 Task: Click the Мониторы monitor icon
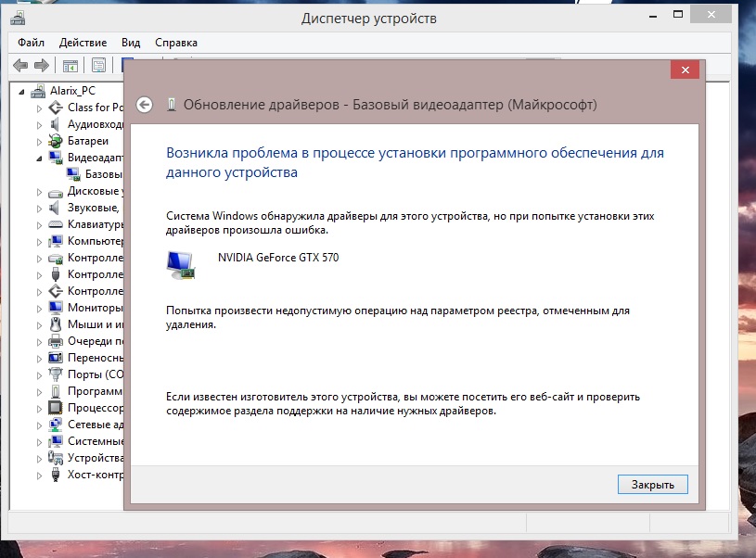point(56,308)
